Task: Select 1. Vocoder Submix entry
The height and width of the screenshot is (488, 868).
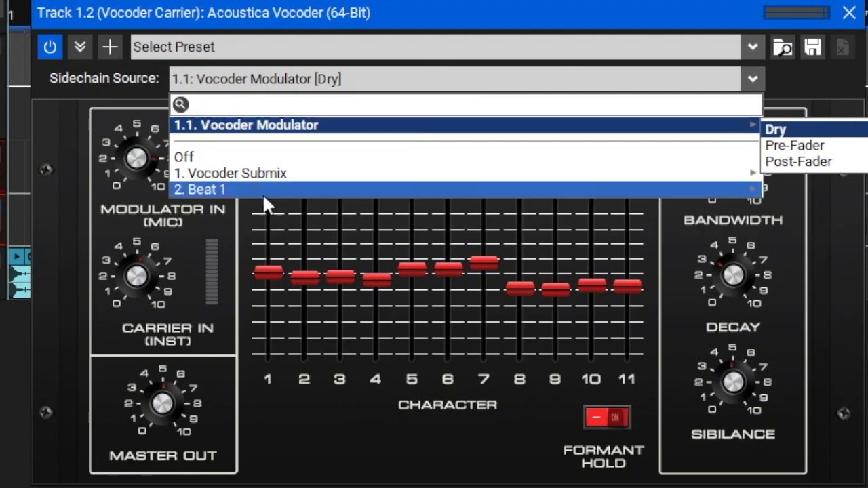Action: coord(465,173)
